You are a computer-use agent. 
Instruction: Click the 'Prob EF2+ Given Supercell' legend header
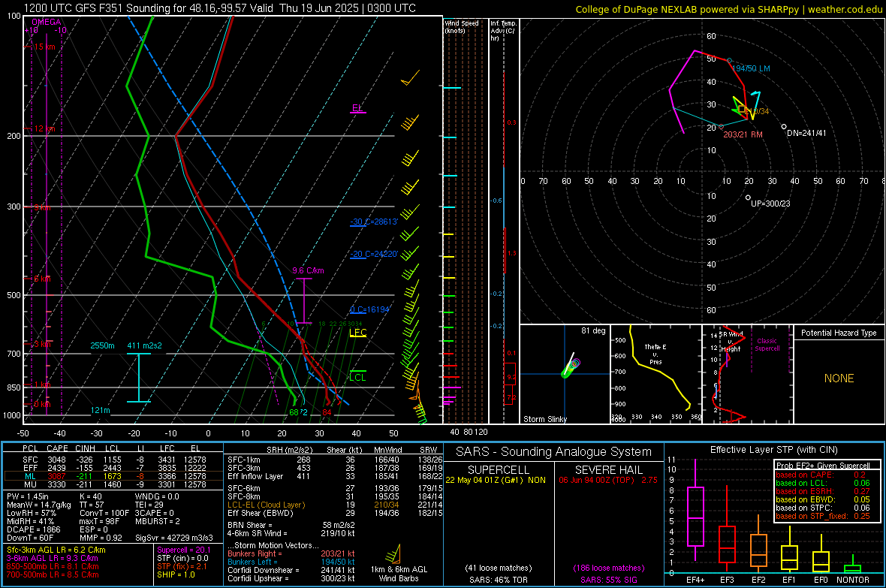tap(823, 466)
